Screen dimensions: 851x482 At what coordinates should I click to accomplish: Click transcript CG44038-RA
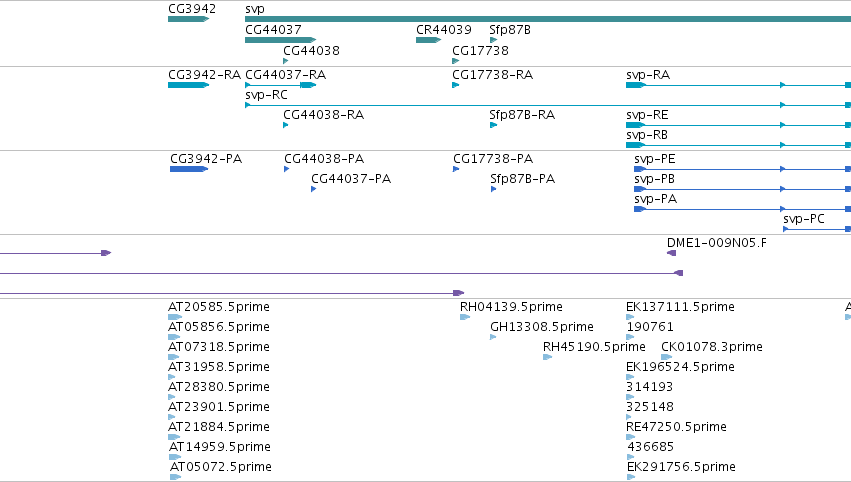[285, 125]
